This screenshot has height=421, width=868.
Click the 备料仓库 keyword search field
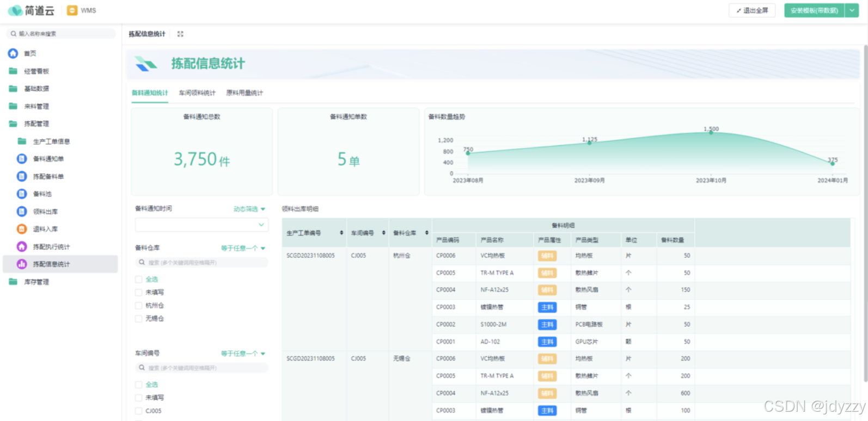tap(201, 262)
